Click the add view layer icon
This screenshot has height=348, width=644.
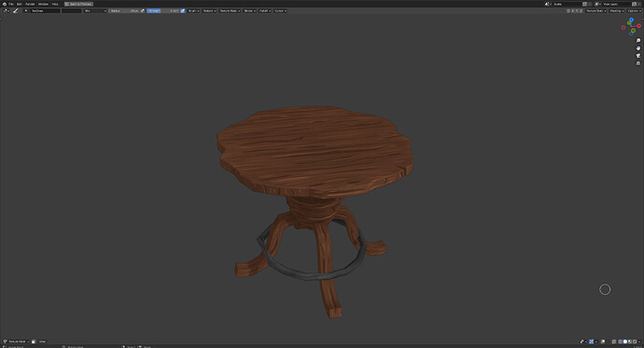pos(634,4)
